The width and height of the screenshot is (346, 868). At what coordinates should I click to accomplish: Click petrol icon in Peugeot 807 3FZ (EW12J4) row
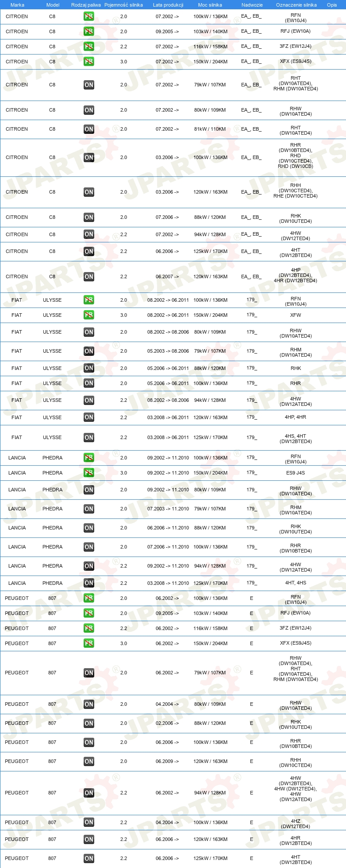[x=89, y=628]
